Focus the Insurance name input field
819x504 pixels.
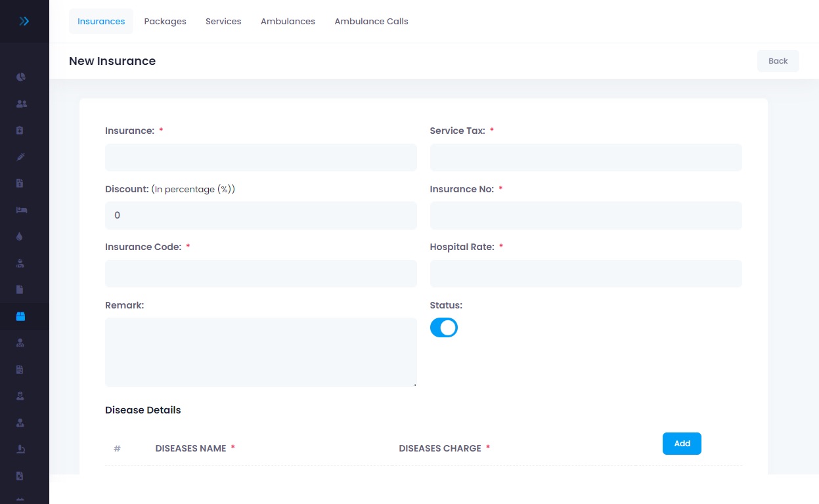click(261, 157)
